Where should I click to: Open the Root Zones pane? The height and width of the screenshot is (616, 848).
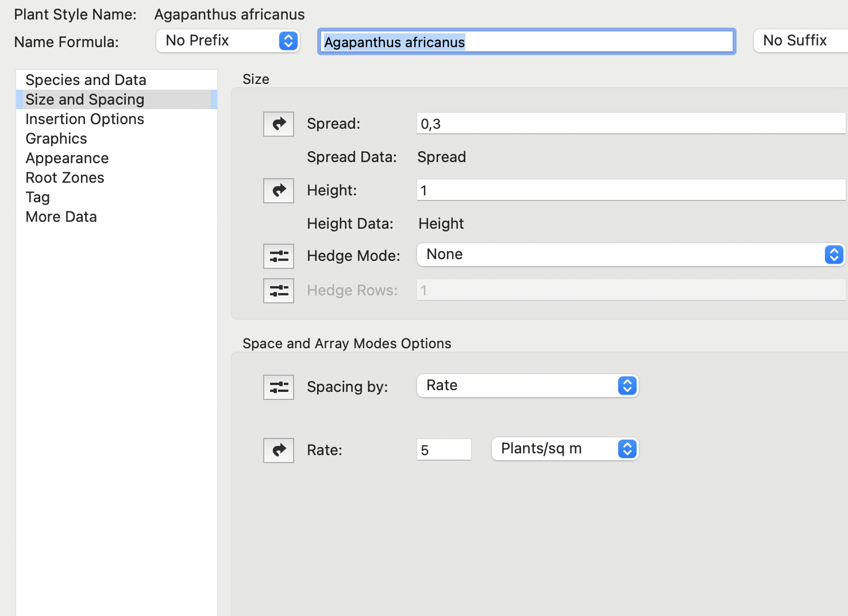65,178
